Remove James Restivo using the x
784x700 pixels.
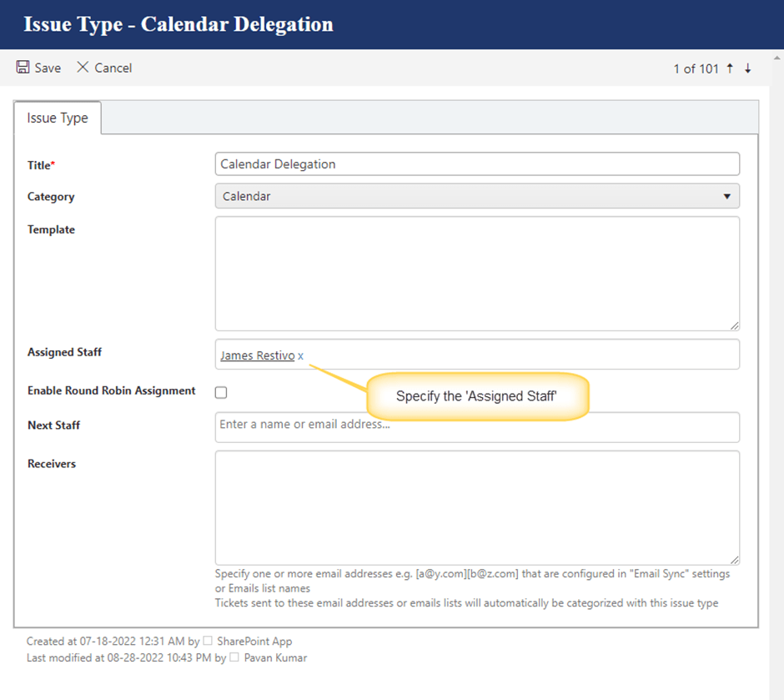pyautogui.click(x=301, y=356)
